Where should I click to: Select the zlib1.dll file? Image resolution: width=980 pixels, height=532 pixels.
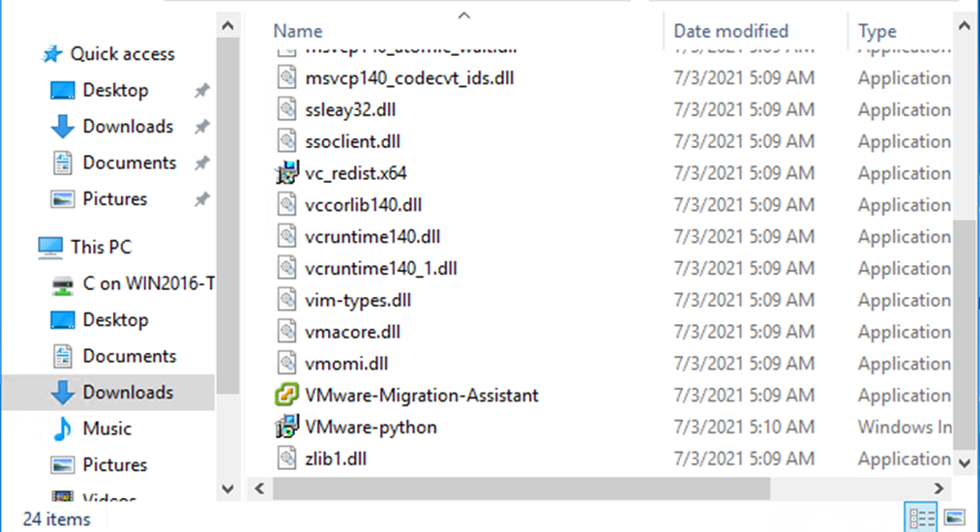(336, 459)
